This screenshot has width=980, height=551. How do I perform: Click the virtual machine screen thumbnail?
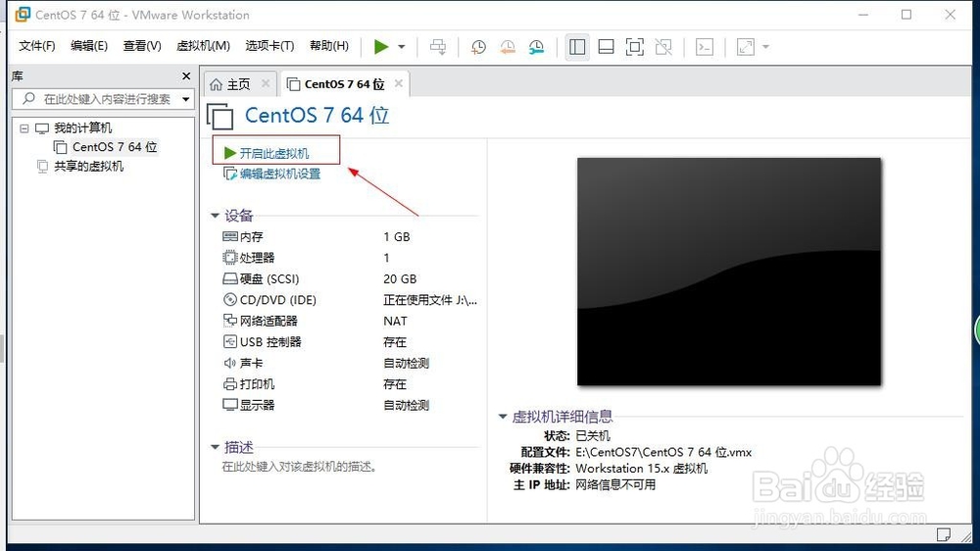coord(729,272)
